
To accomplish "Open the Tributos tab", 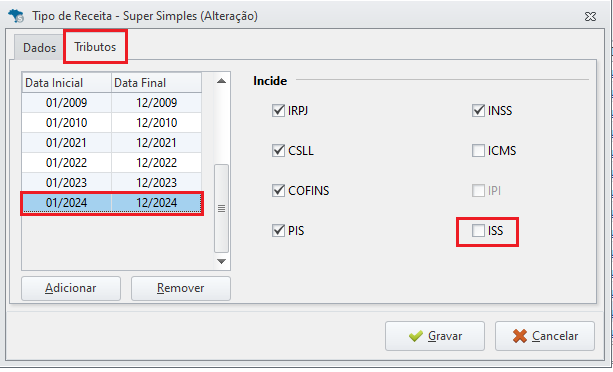I will click(95, 47).
